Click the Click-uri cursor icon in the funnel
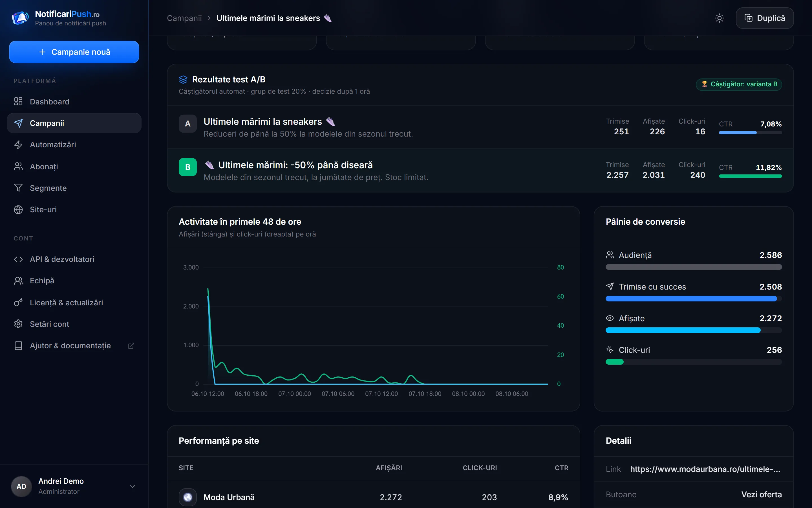Image resolution: width=812 pixels, height=508 pixels. (610, 350)
